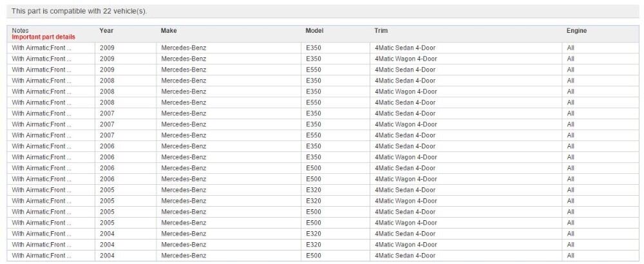Select the 2008 E550 model cell
The width and height of the screenshot is (644, 264).
314,102
